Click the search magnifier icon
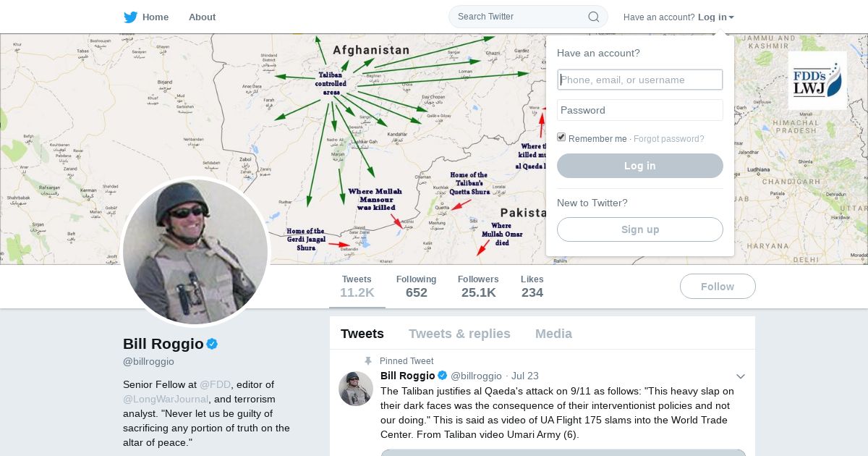Viewport: 868px width, 456px height. [593, 17]
